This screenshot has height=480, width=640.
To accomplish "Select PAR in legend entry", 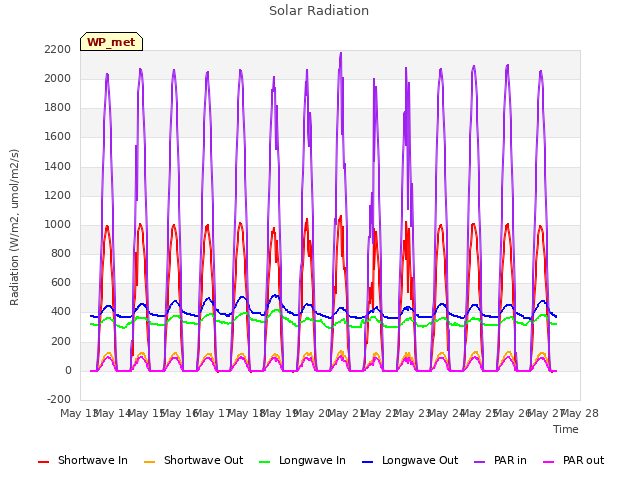I will pyautogui.click(x=500, y=460).
